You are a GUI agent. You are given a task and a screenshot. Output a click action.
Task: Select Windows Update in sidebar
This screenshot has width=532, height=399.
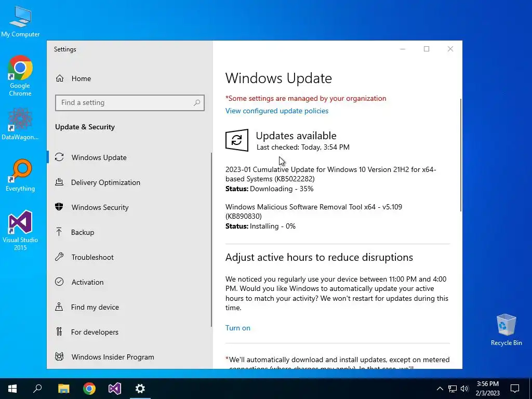[129, 157]
